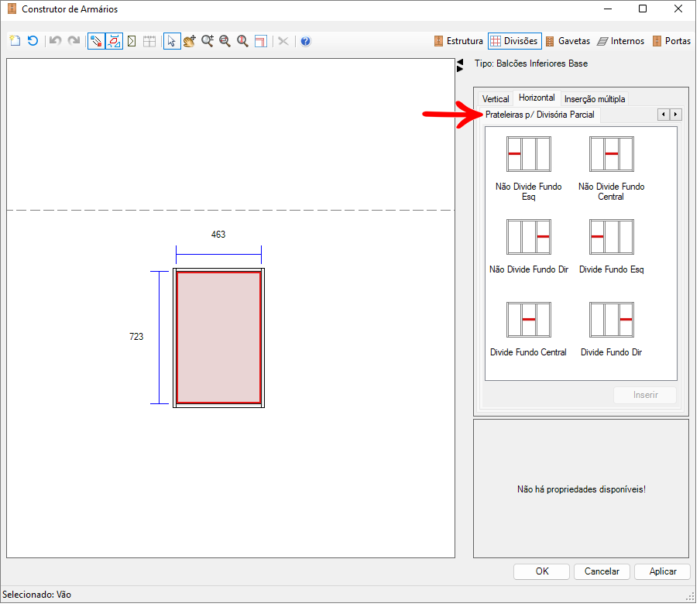Open the Internos section
The height and width of the screenshot is (607, 700).
tap(621, 41)
